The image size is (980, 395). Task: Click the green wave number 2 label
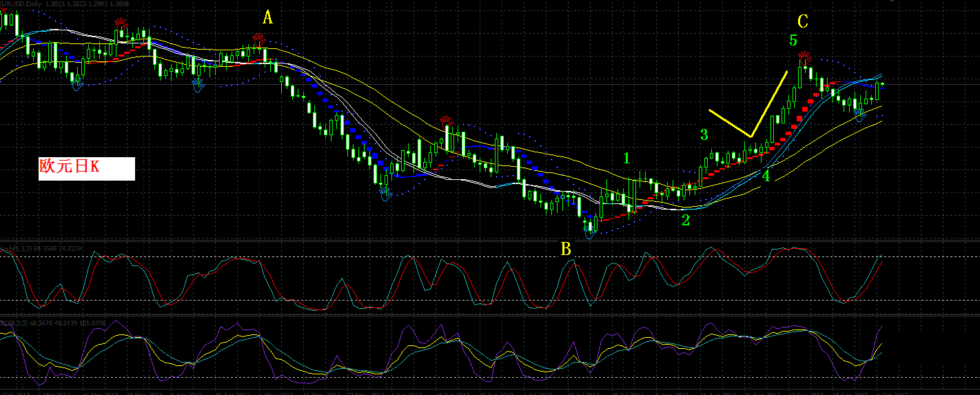click(x=685, y=221)
